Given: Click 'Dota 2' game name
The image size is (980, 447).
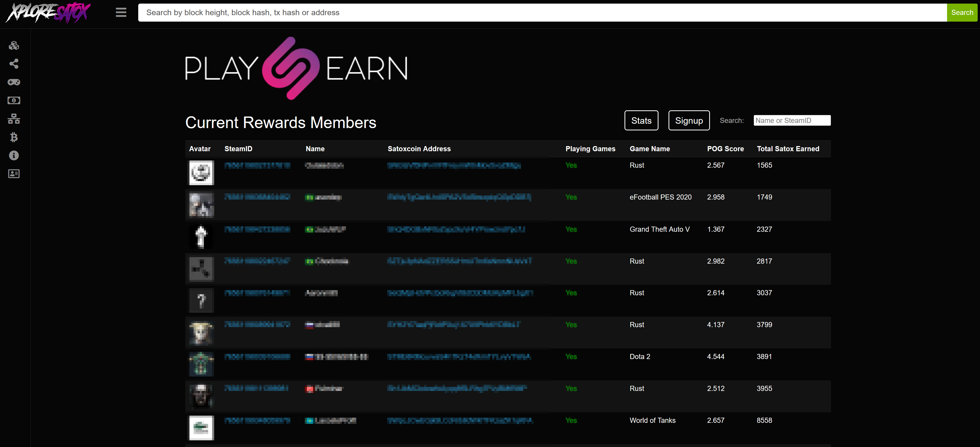Looking at the screenshot, I should [x=640, y=356].
